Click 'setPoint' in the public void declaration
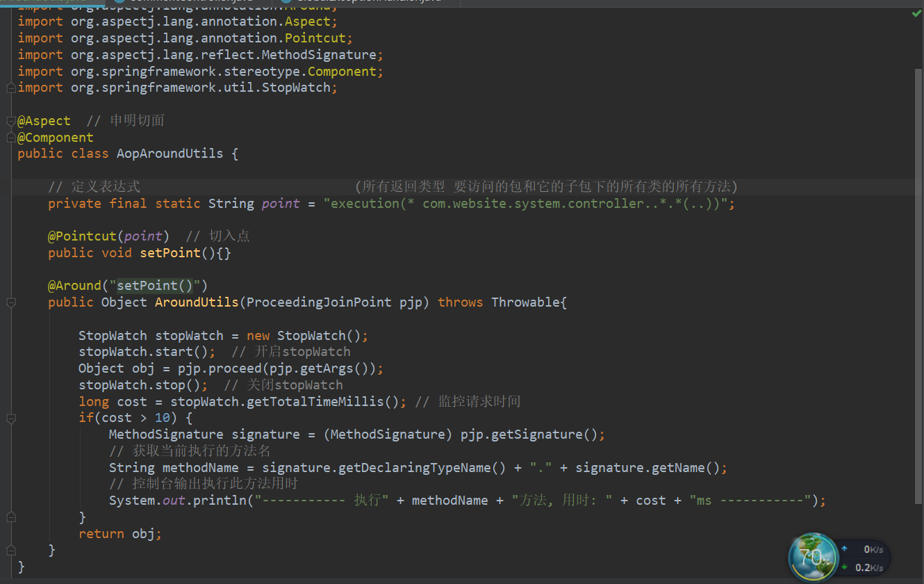This screenshot has width=924, height=584. [170, 253]
